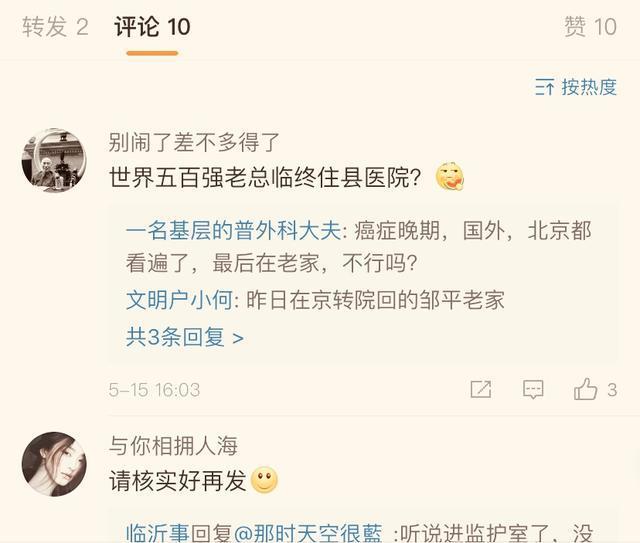The width and height of the screenshot is (640, 543).
Task: Tap the comment text 请核实好再发
Action: (x=178, y=481)
